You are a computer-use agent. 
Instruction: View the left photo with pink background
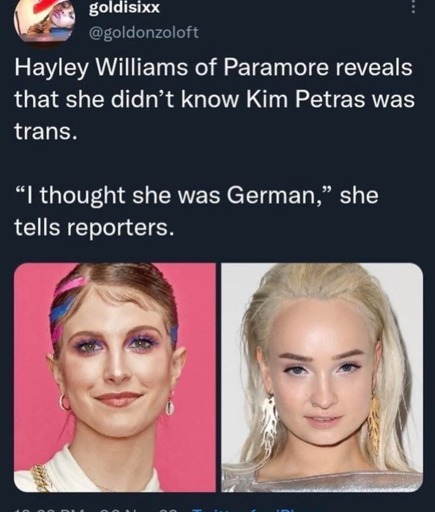[115, 377]
